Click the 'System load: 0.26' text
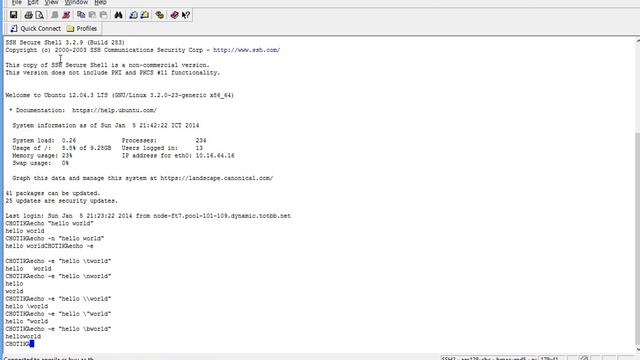 click(44, 140)
